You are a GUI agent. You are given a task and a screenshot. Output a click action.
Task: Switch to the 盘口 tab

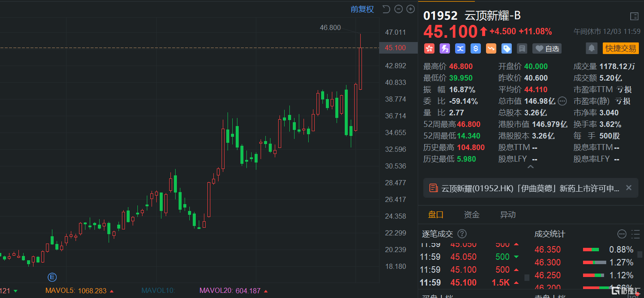436,215
